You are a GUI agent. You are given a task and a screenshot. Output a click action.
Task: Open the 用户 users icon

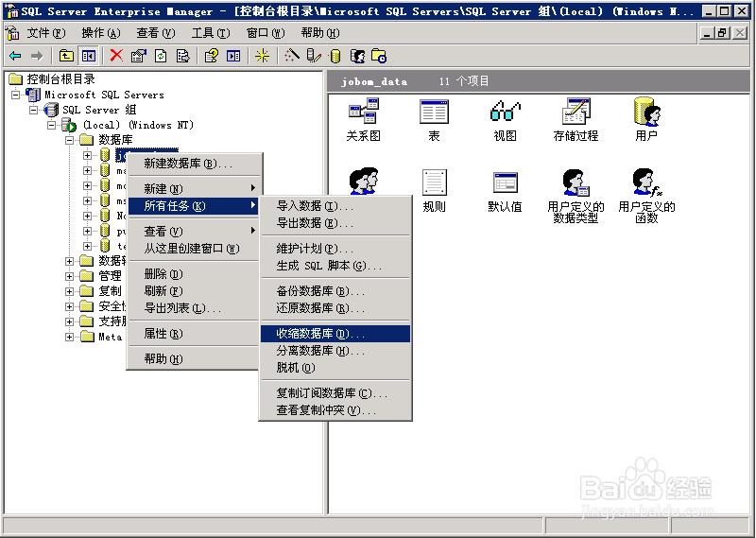coord(646,120)
